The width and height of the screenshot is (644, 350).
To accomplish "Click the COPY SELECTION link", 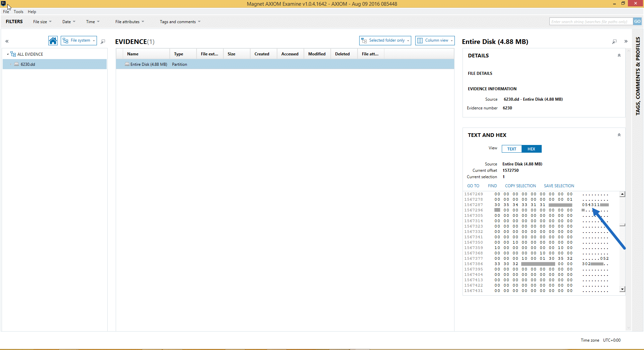I will [521, 186].
